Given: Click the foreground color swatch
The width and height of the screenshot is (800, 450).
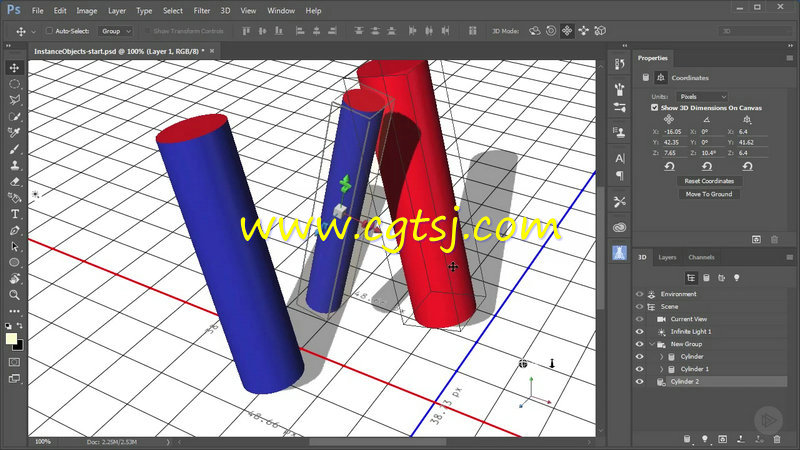Looking at the screenshot, I should click(11, 339).
